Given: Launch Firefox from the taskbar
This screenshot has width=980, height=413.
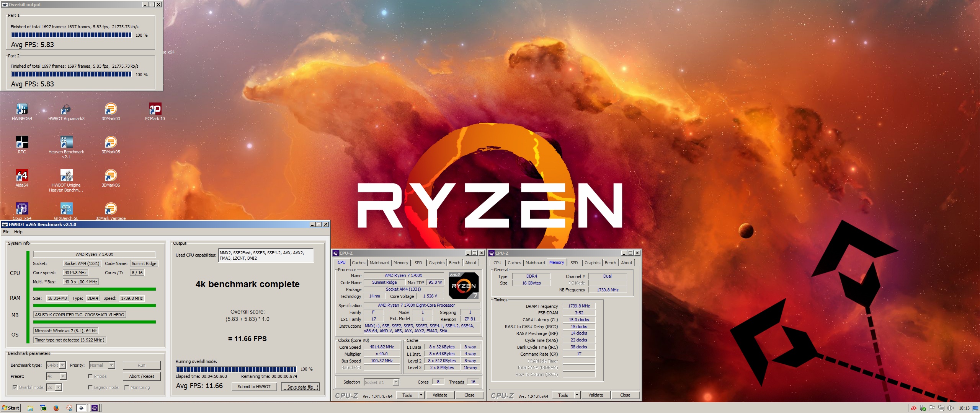Looking at the screenshot, I should [x=56, y=408].
